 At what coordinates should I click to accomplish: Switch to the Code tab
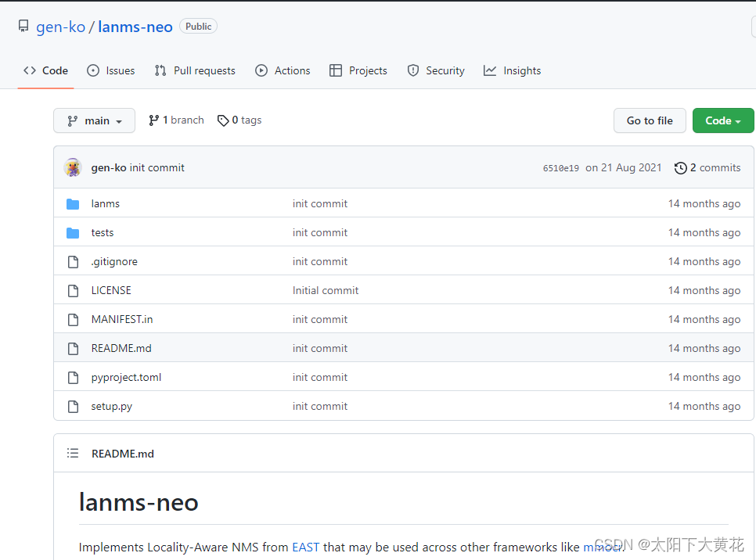coord(45,70)
